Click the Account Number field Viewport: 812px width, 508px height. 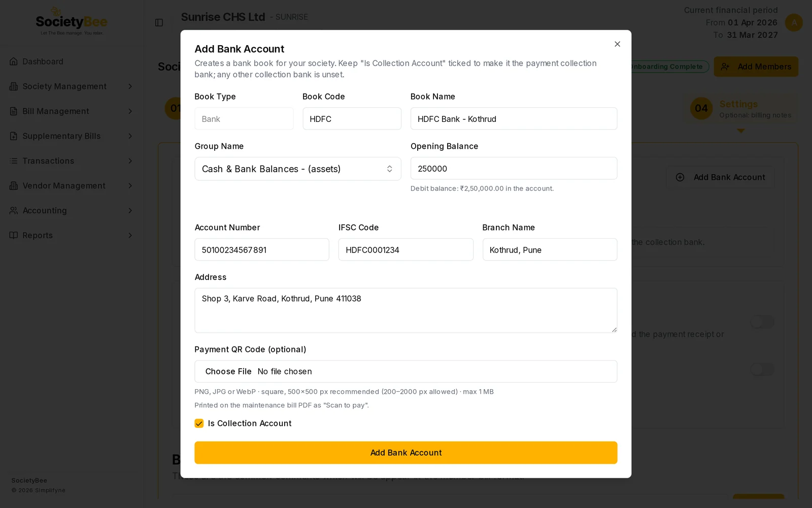point(262,249)
